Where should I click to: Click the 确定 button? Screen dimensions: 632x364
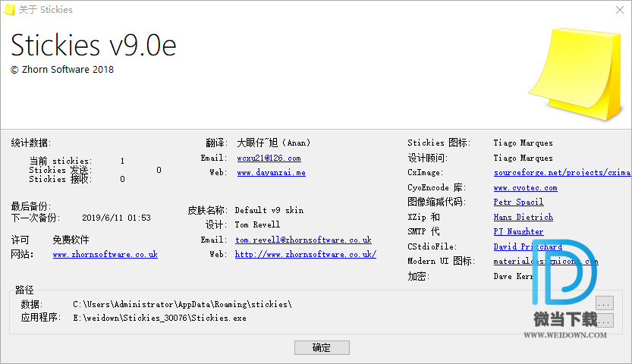[x=322, y=347]
